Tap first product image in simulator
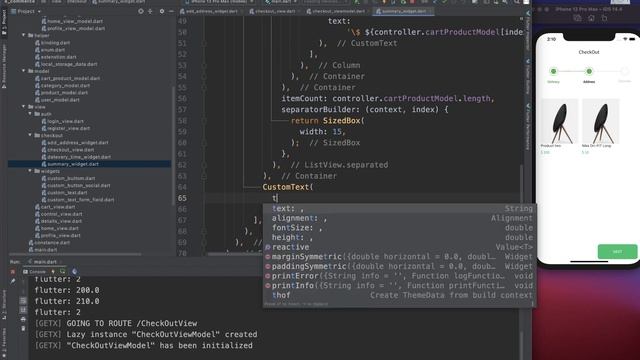This screenshot has height=360, width=640. tap(559, 121)
